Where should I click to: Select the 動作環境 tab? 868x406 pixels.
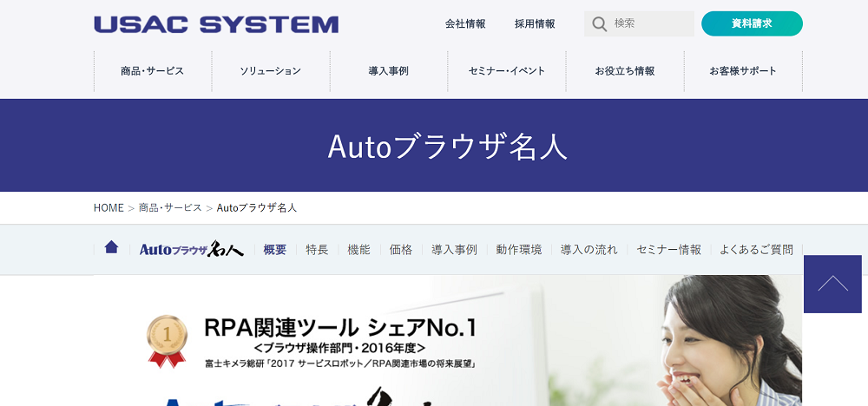click(519, 250)
